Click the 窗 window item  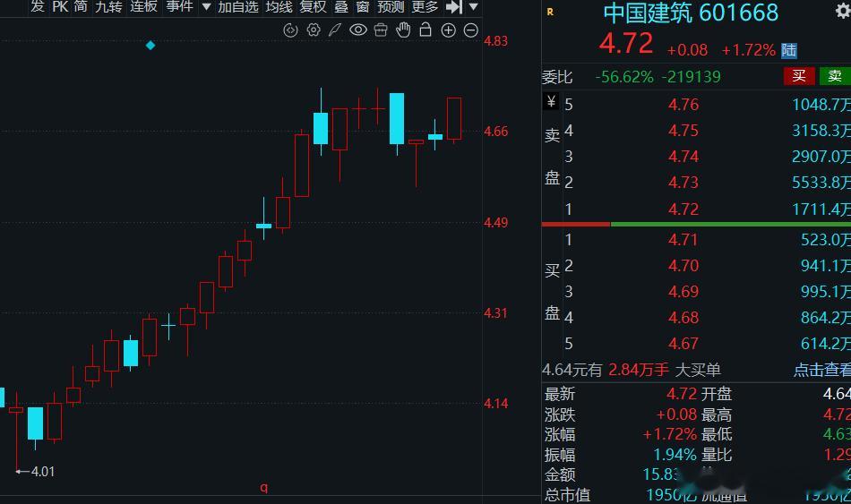pos(363,6)
